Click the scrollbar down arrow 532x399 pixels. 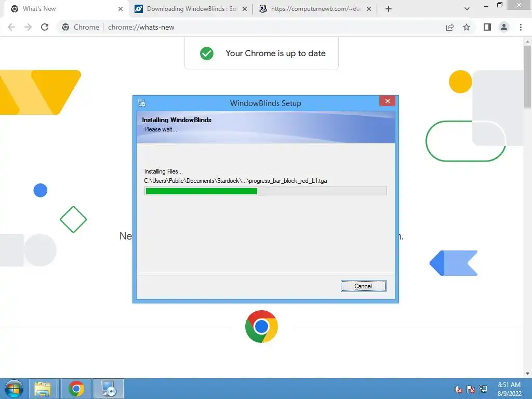527,374
